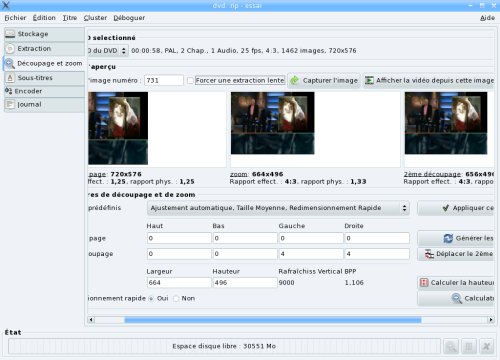Click Afficher la vidéo depuis cette image
500x360 pixels.
[x=429, y=80]
